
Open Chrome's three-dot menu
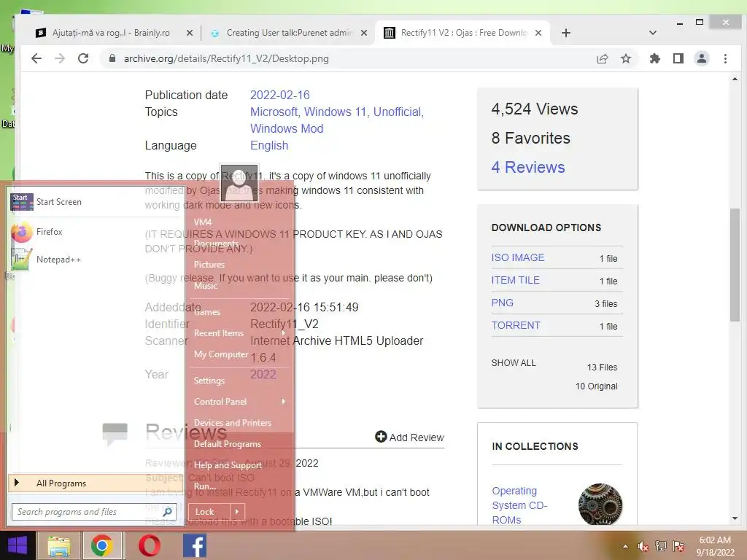tap(725, 58)
